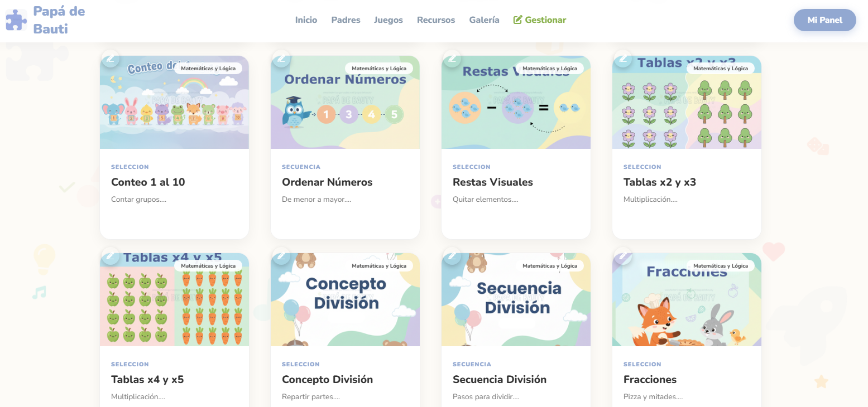868x407 pixels.
Task: Click the pencil icon on Concepto División card
Action: click(281, 255)
